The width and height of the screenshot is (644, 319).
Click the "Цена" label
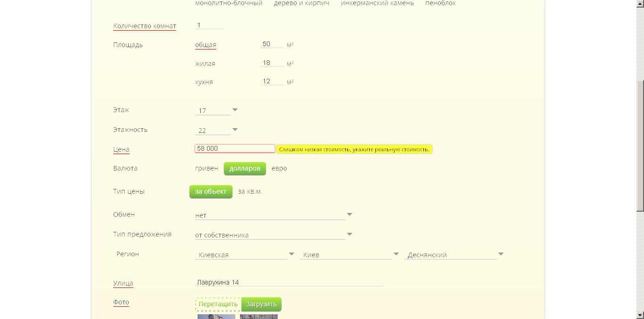(121, 150)
